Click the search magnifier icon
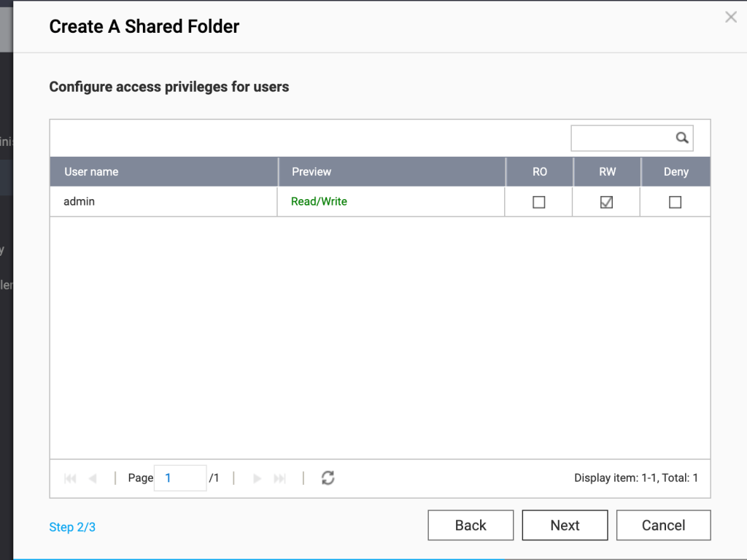 click(x=682, y=138)
